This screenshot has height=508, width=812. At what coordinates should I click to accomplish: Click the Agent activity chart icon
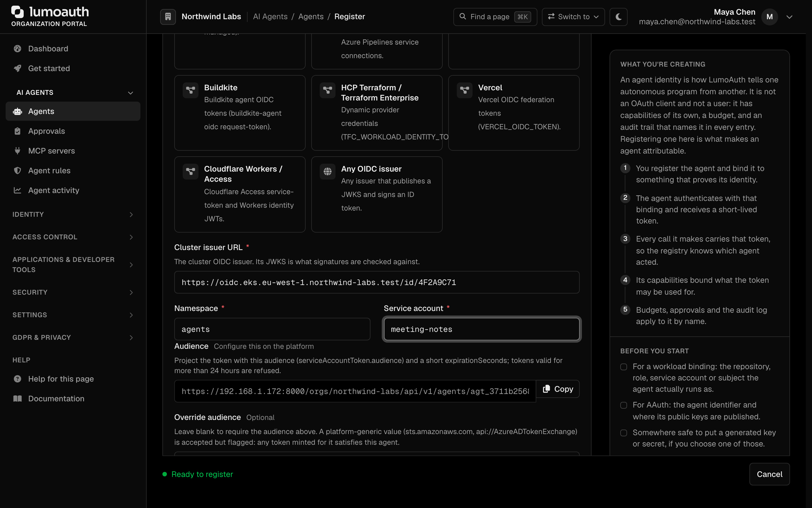pyautogui.click(x=17, y=190)
